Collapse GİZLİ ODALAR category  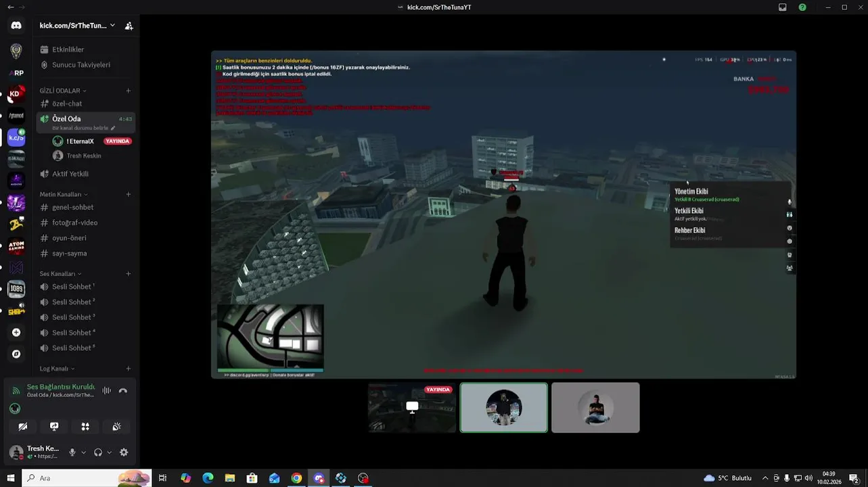(62, 91)
